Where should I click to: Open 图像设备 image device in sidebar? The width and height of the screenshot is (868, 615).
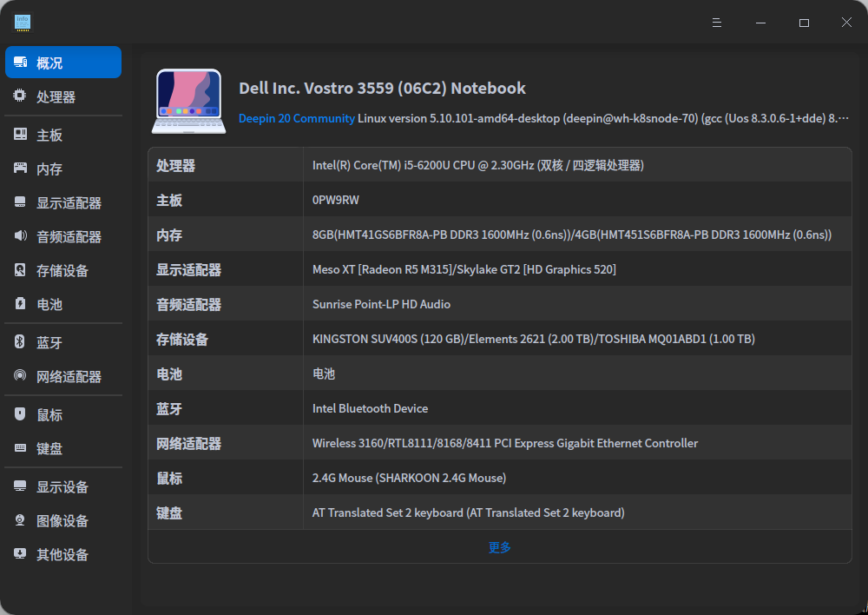63,520
